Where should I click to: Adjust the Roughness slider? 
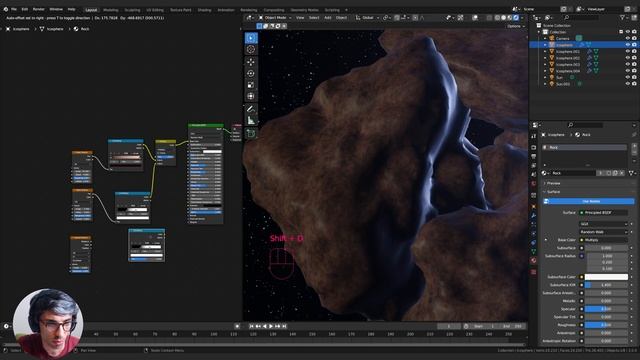click(606, 325)
